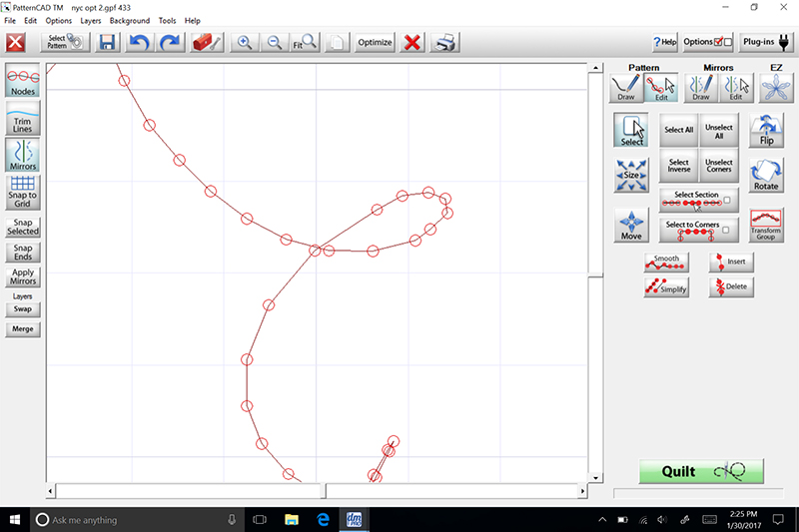The image size is (799, 532).
Task: Toggle the Nodes display button
Action: 23,81
